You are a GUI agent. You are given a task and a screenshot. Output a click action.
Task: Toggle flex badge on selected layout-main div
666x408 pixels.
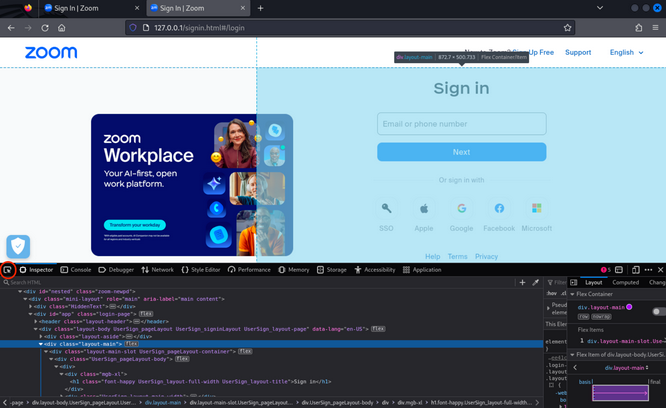click(131, 344)
